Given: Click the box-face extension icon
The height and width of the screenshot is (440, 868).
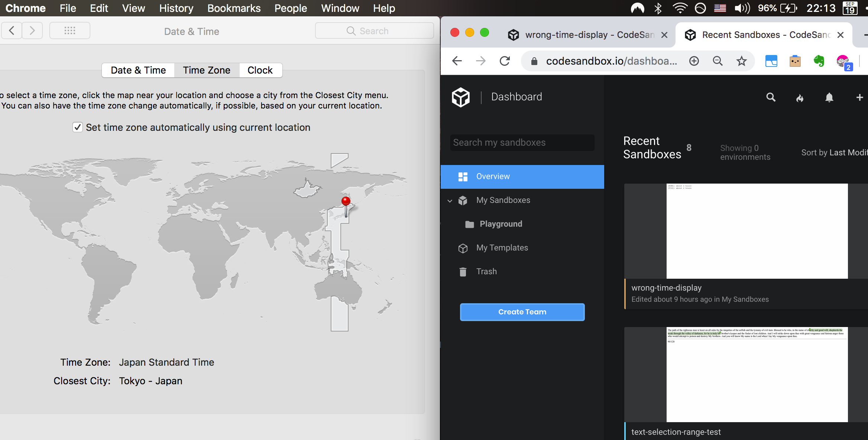Looking at the screenshot, I should pyautogui.click(x=795, y=61).
